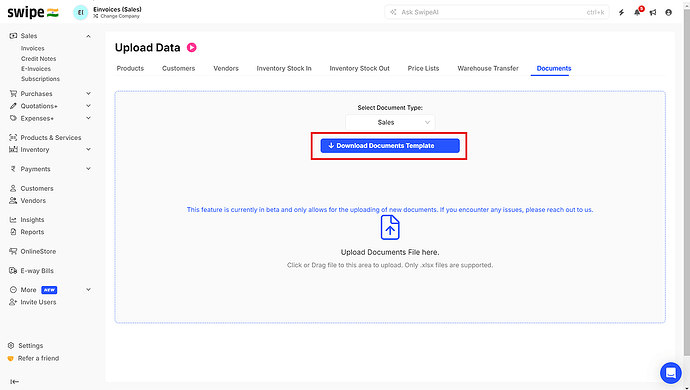Open Refer a friend link
690x390 pixels.
38,358
